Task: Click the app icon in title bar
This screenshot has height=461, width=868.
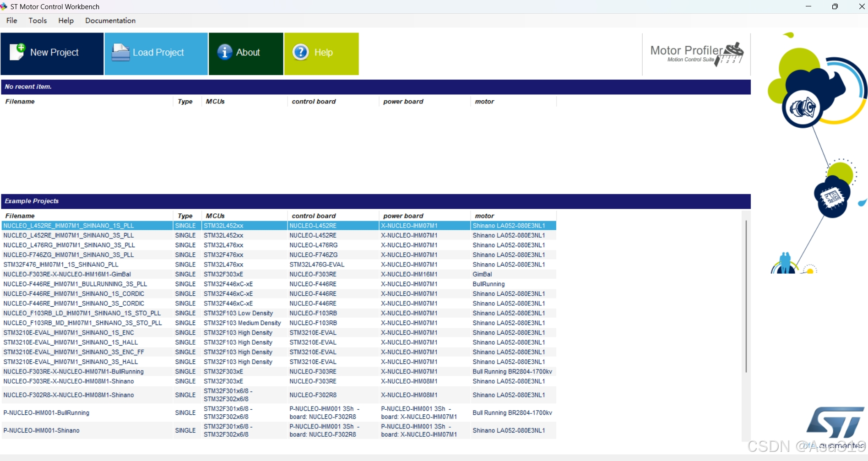Action: [4, 6]
